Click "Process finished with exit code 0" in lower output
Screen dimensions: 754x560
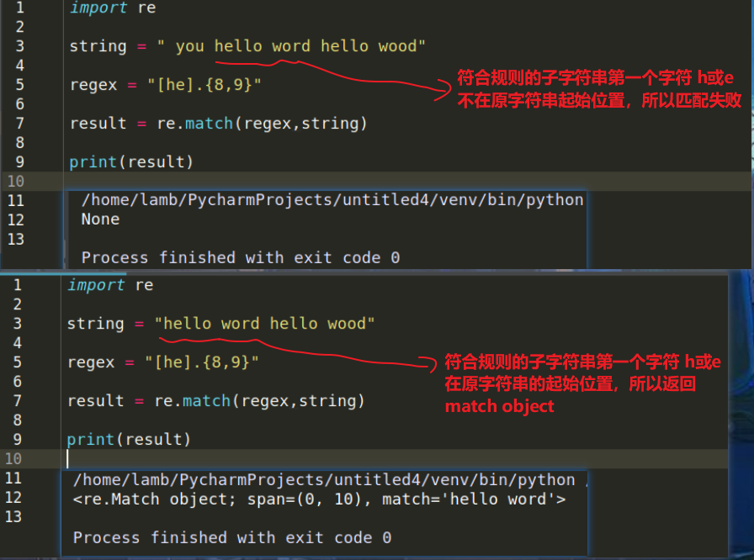pos(232,538)
